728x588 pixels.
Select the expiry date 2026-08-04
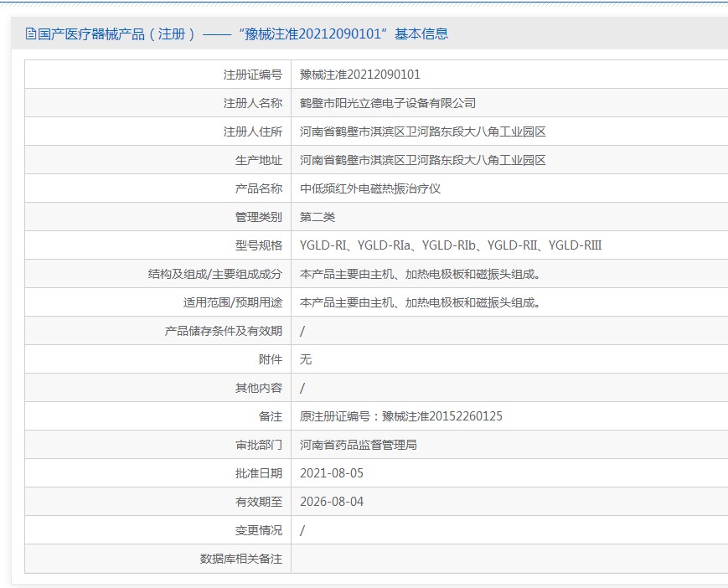tap(332, 502)
